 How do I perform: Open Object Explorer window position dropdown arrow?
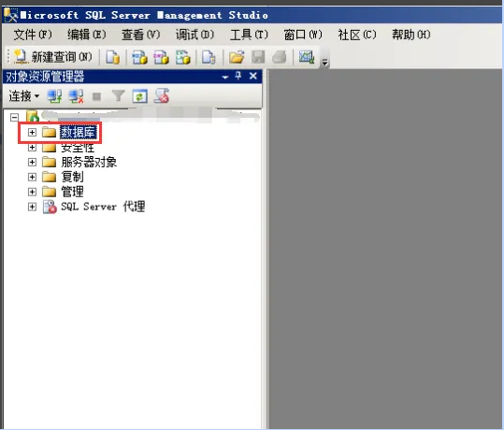(225, 77)
